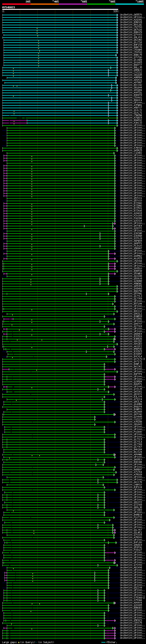Select hit UniRef100_P13020
This screenshot has width=146, height=644.
(x=131, y=246)
